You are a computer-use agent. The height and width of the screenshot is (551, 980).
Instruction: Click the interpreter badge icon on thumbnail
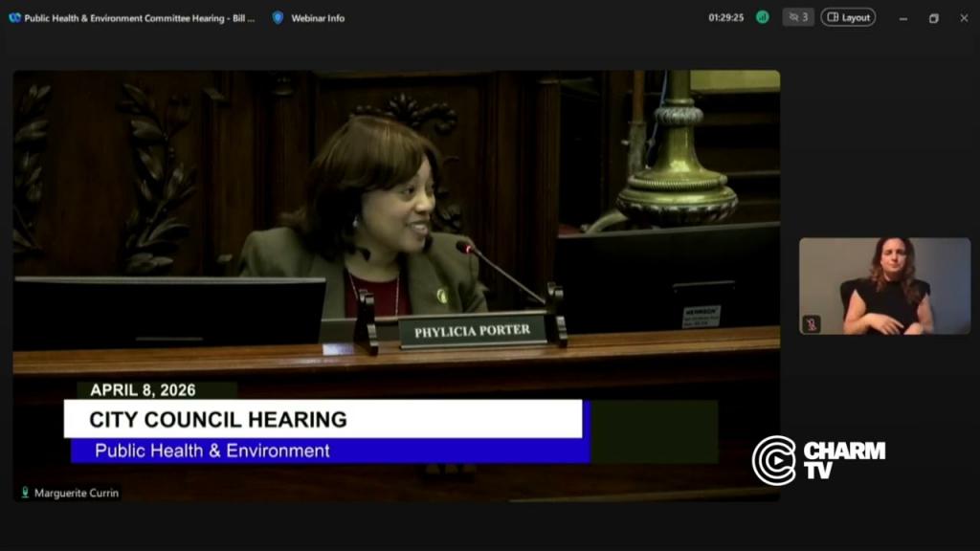pos(812,324)
